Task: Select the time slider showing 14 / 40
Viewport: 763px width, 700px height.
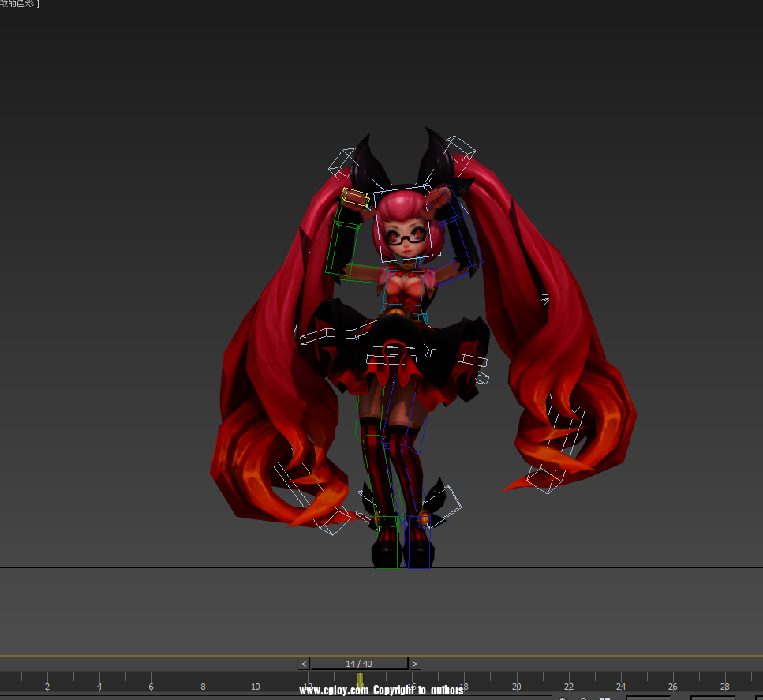Action: point(359,664)
